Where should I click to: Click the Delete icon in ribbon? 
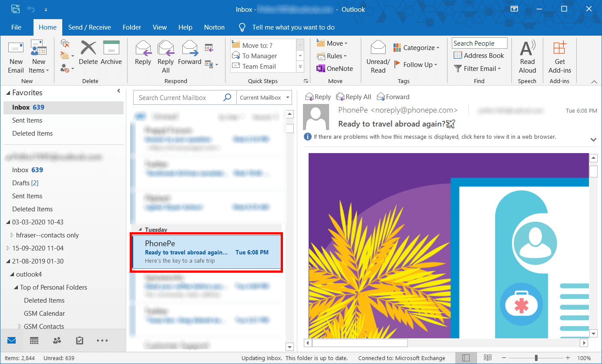click(x=88, y=53)
